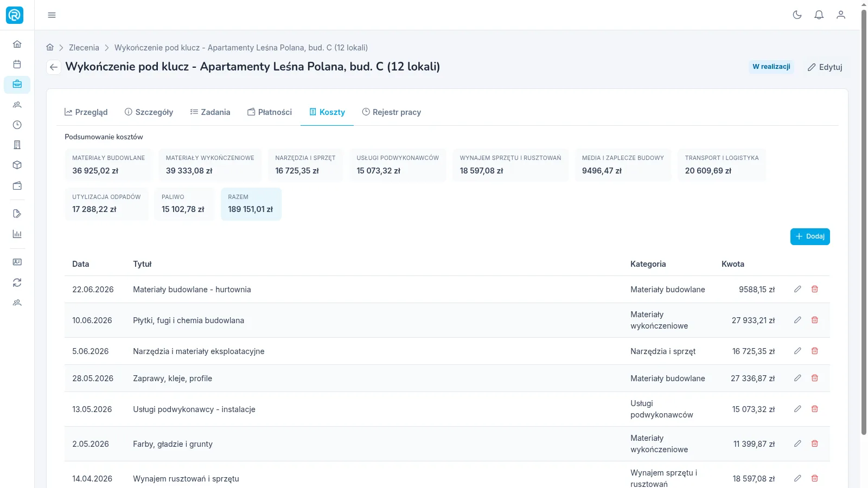Viewport: 868px width, 488px height.
Task: Click the Dodaj button to add cost
Action: (x=810, y=236)
